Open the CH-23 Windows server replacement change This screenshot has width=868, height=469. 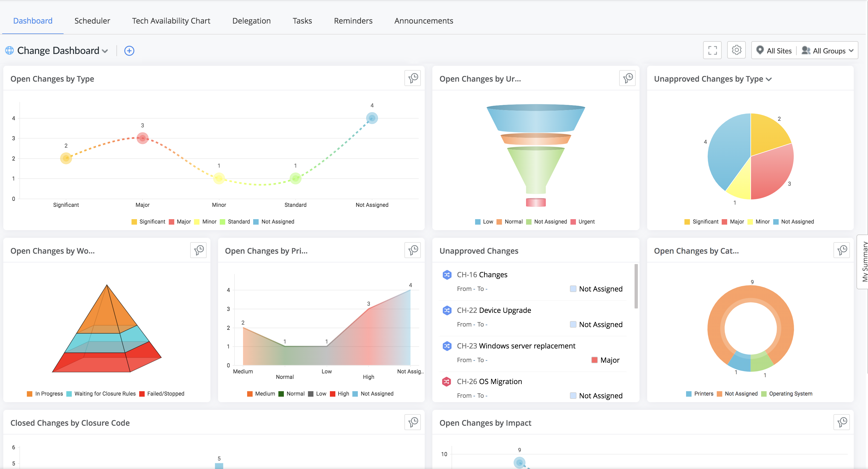pyautogui.click(x=516, y=346)
